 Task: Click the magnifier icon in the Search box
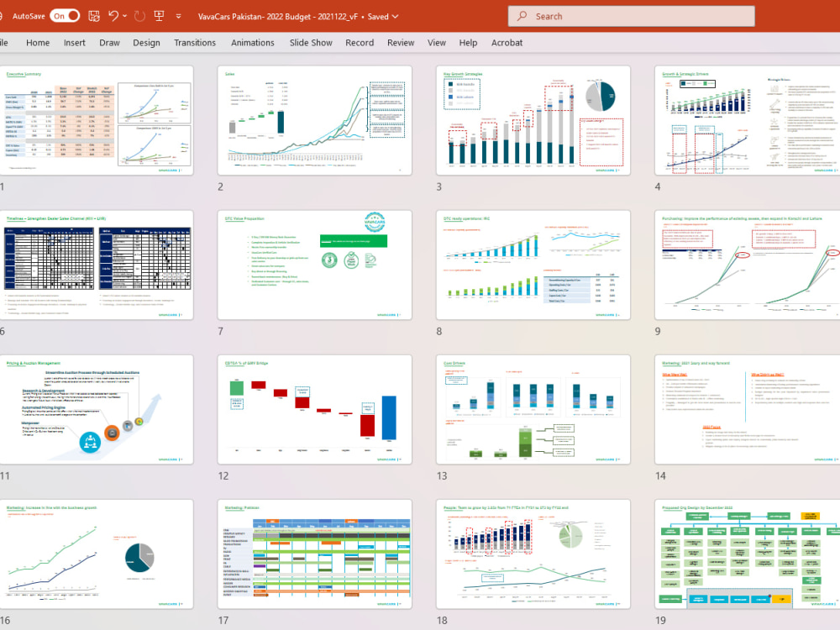[x=522, y=16]
